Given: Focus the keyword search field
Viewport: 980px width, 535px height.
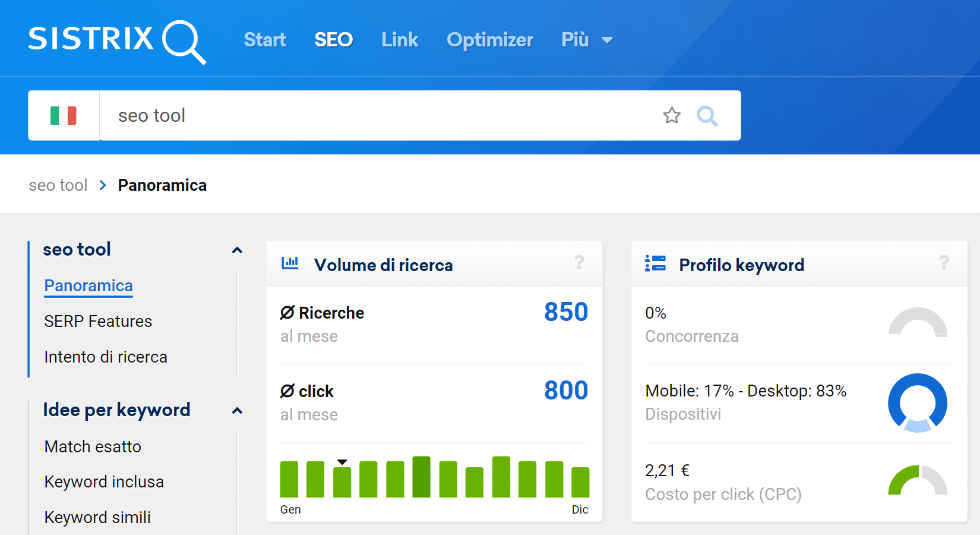Looking at the screenshot, I should click(x=380, y=115).
